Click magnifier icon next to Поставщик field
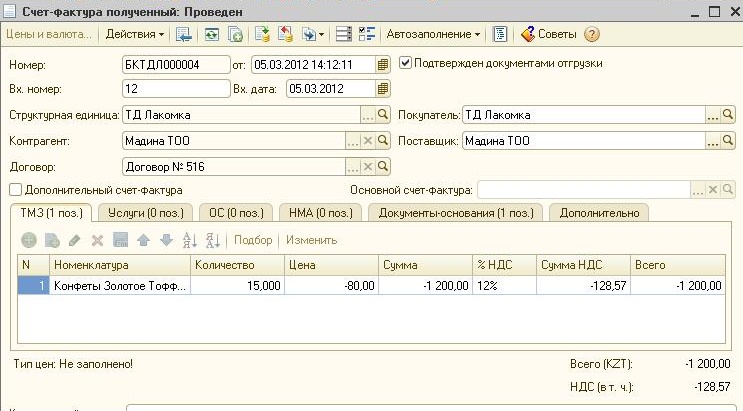The image size is (743, 411). click(x=728, y=141)
